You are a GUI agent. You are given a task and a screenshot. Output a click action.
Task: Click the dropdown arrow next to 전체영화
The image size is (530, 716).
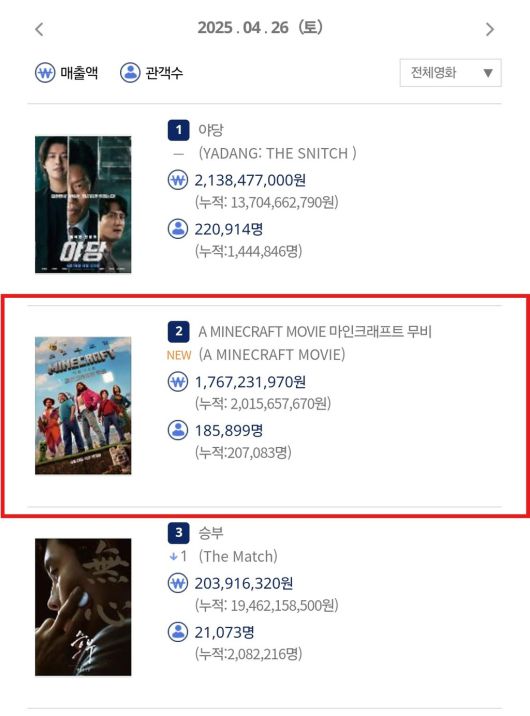pos(488,73)
